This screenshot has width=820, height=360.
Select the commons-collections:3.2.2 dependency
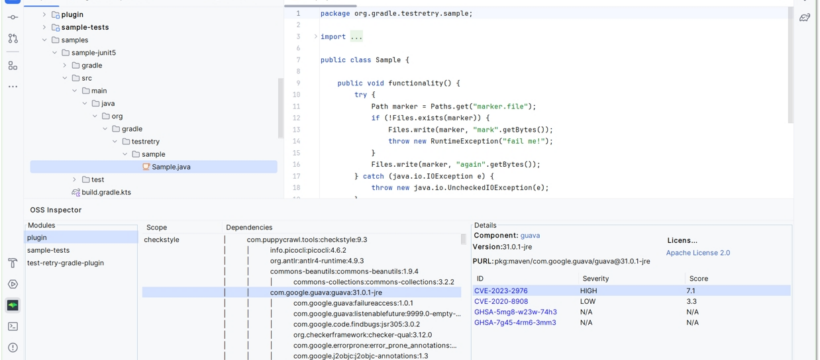(374, 282)
